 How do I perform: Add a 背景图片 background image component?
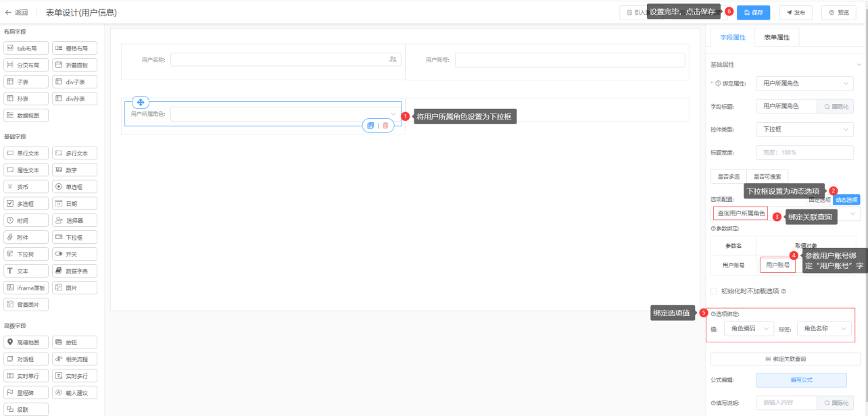(26, 305)
